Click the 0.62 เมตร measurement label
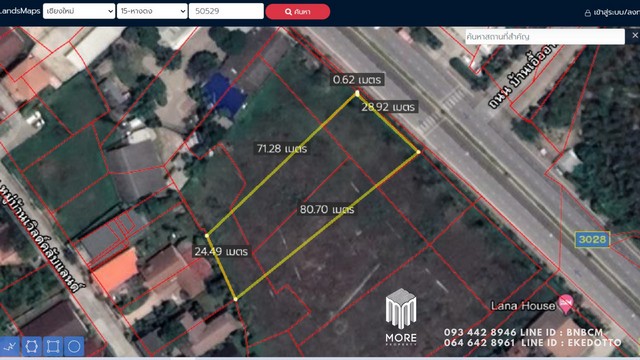Image resolution: width=640 pixels, height=360 pixels. tap(357, 79)
